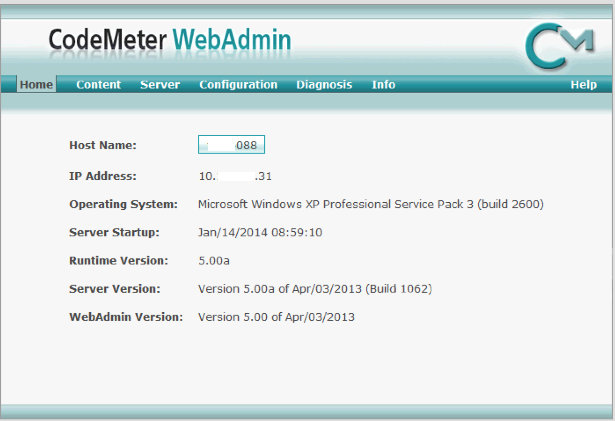Click the Runtime Version value 5.00a
Viewport: 615px width, 421px height.
(x=214, y=260)
